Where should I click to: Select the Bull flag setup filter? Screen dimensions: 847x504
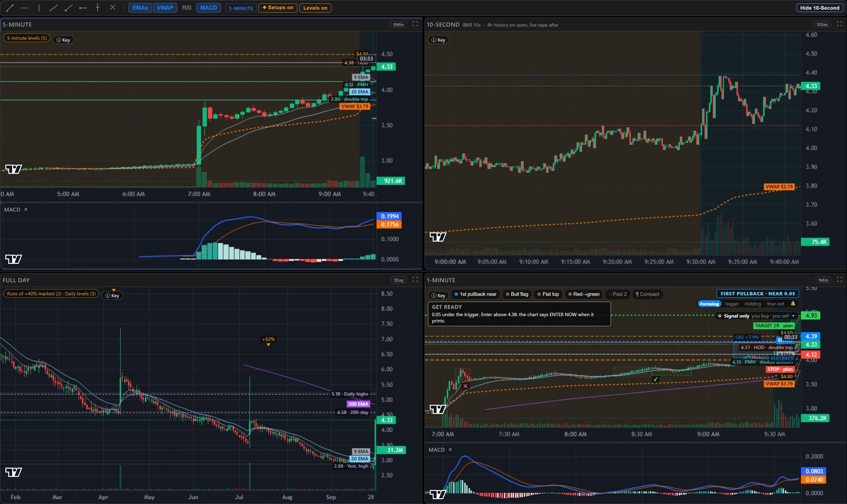[517, 294]
